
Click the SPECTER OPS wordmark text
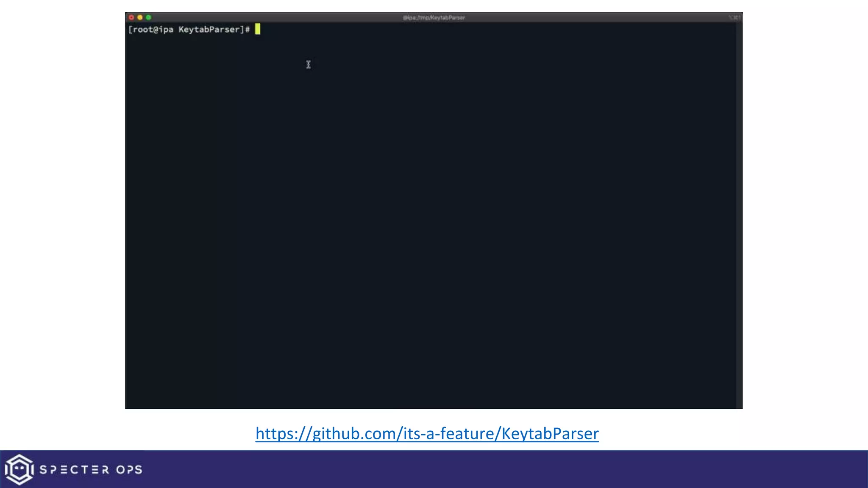(91, 470)
